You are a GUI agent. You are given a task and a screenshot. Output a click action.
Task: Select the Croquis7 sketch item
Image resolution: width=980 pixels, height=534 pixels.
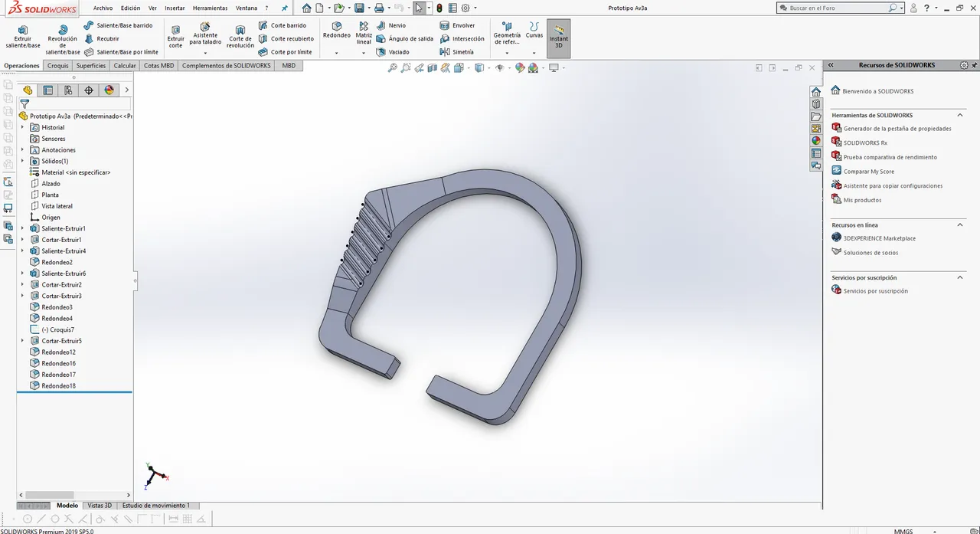point(57,329)
